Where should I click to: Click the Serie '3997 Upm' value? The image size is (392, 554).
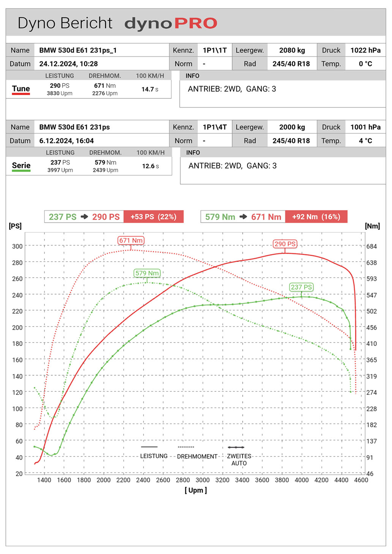click(60, 170)
